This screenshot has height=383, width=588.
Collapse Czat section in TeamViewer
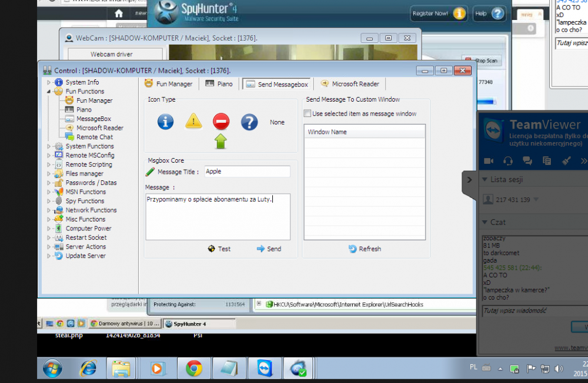[485, 222]
